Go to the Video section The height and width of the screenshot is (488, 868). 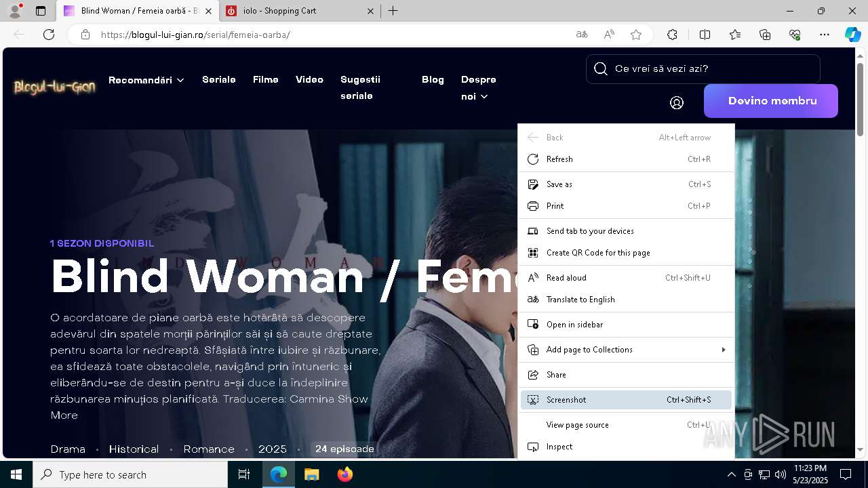(309, 79)
